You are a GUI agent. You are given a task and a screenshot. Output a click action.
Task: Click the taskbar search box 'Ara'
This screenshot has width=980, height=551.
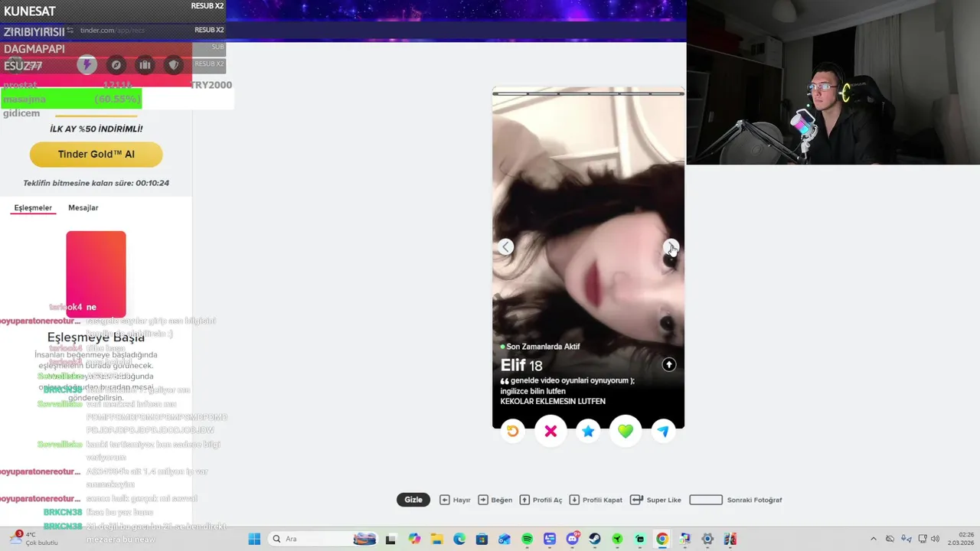click(323, 539)
